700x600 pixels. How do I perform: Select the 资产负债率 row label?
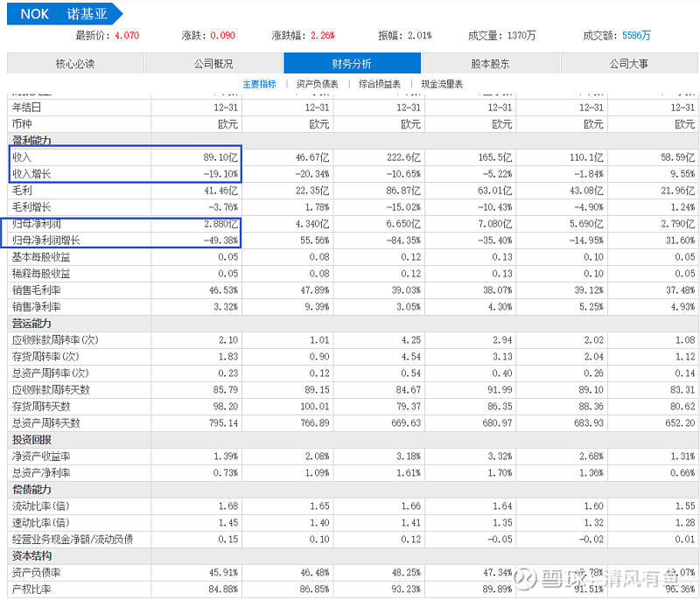click(36, 572)
